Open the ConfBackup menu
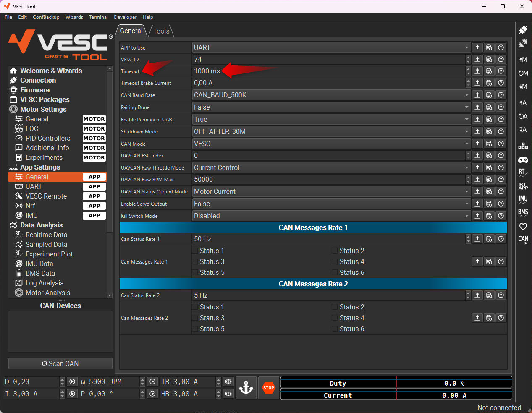This screenshot has width=532, height=413. coord(46,17)
